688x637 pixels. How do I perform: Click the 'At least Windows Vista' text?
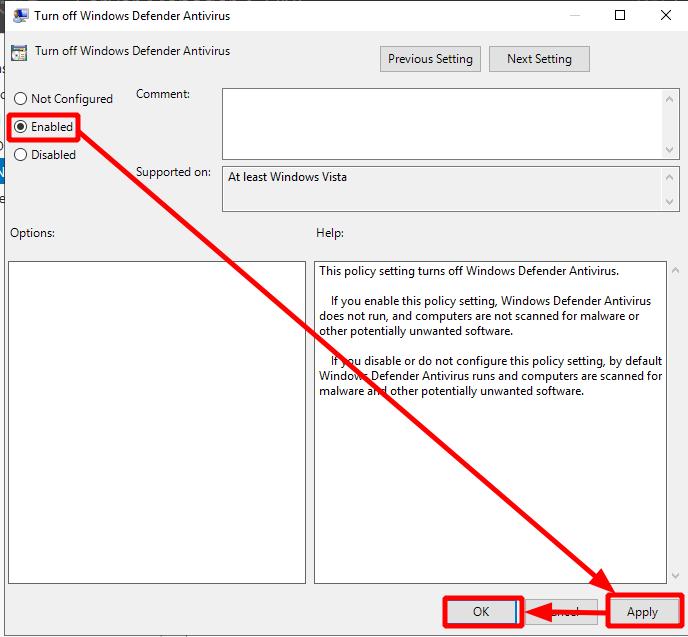coord(287,177)
